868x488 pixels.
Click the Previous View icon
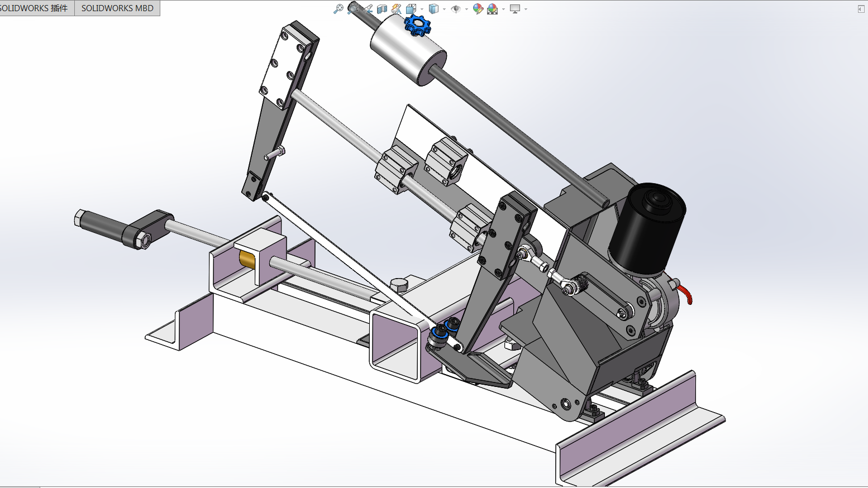(368, 8)
